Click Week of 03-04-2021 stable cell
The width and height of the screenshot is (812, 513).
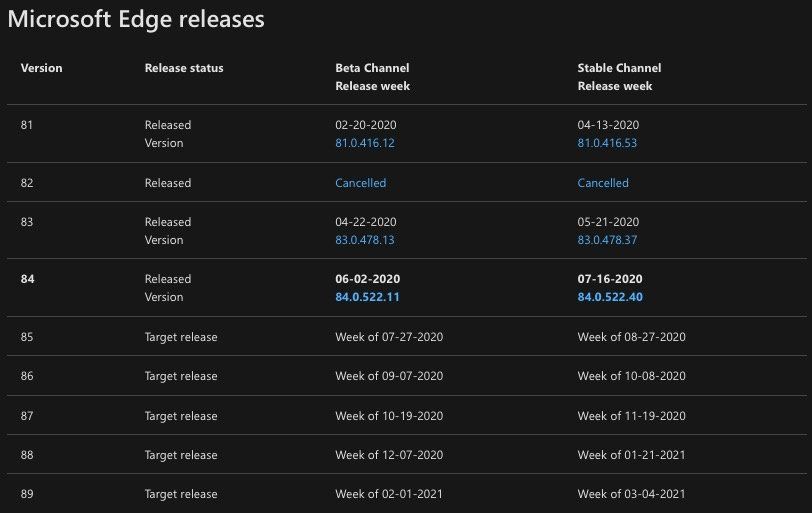[631, 494]
